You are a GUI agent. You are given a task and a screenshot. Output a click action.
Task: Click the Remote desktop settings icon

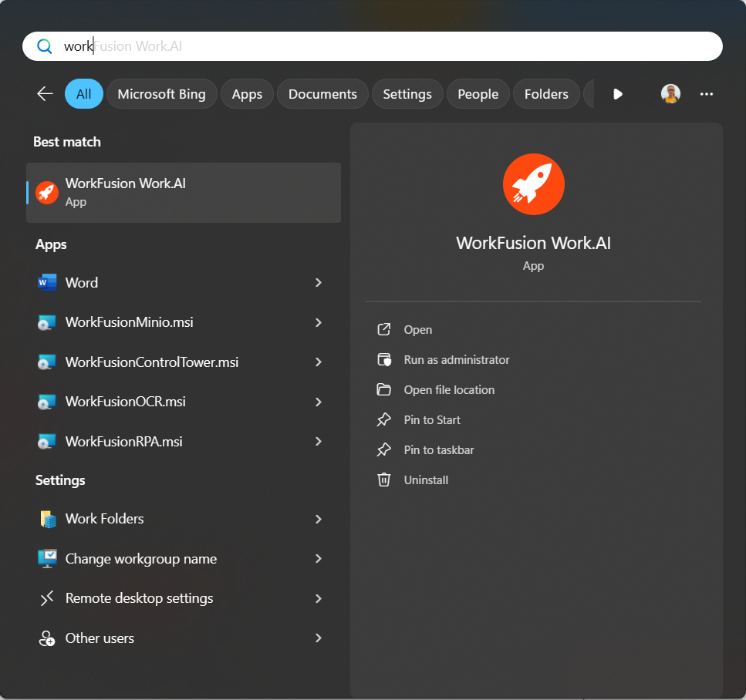coord(47,598)
